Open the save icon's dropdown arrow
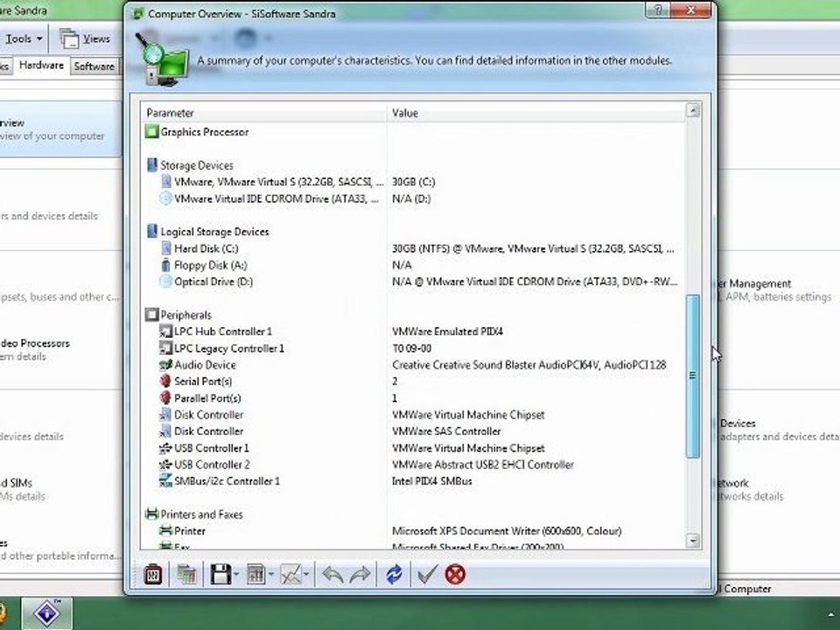Image resolution: width=840 pixels, height=630 pixels. (x=236, y=575)
